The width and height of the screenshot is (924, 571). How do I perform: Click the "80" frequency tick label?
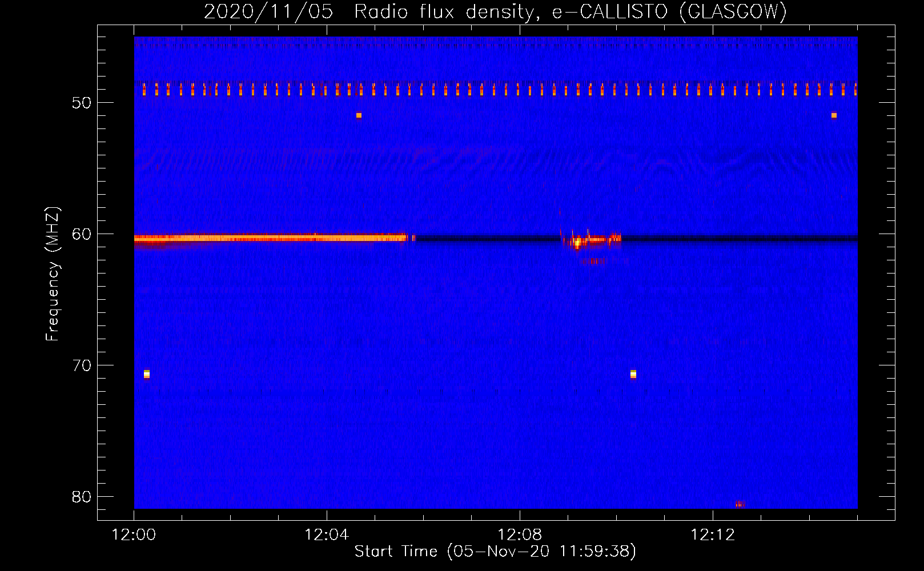pos(82,497)
